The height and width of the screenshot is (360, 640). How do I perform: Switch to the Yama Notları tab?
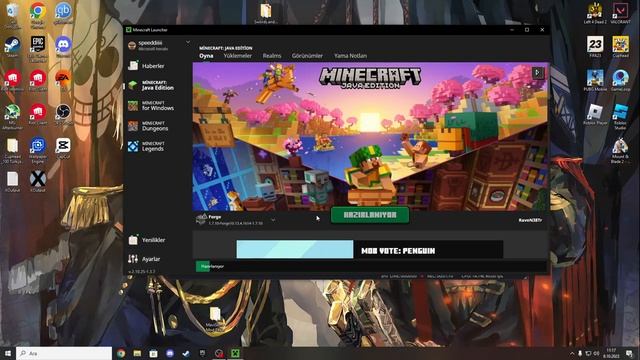coord(350,56)
